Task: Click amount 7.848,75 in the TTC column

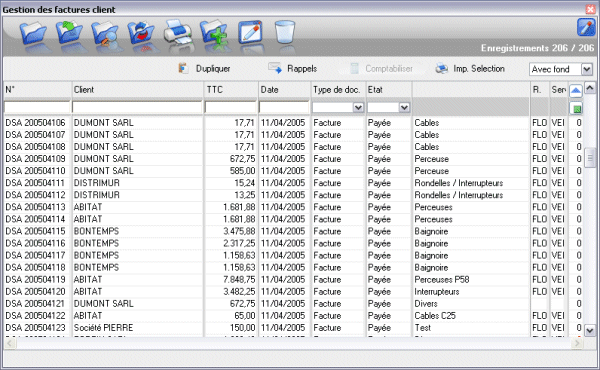Action: 239,279
